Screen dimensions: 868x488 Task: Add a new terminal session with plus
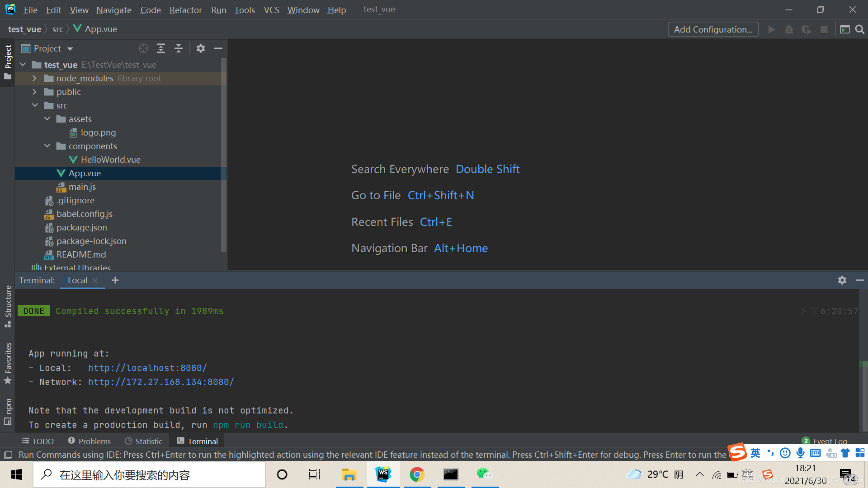(x=115, y=280)
